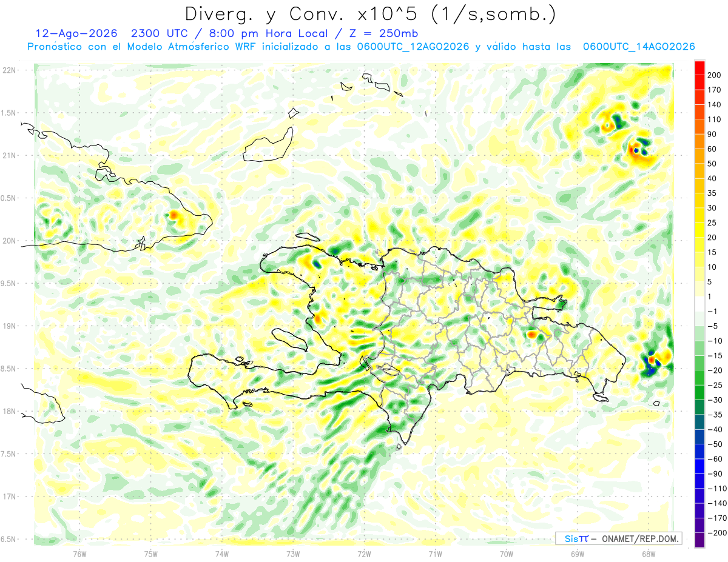Click the darkest red swatch atop the color scale
Viewport: 728px width, 562px height.
[x=699, y=67]
